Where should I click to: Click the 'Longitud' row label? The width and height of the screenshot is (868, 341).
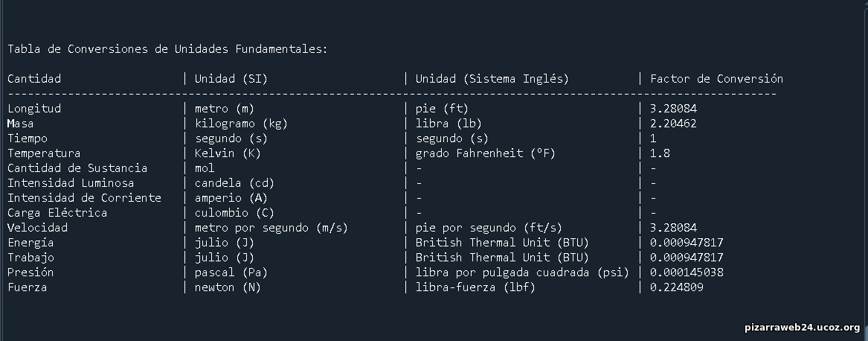[34, 109]
